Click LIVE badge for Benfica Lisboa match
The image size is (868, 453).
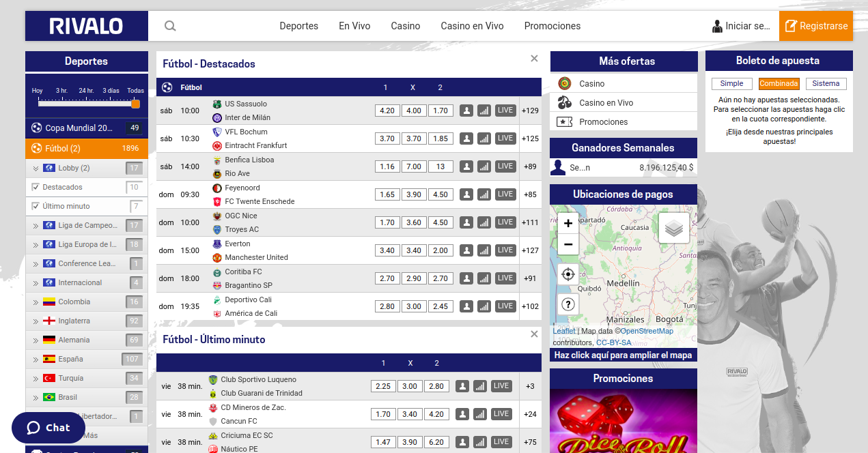[505, 166]
